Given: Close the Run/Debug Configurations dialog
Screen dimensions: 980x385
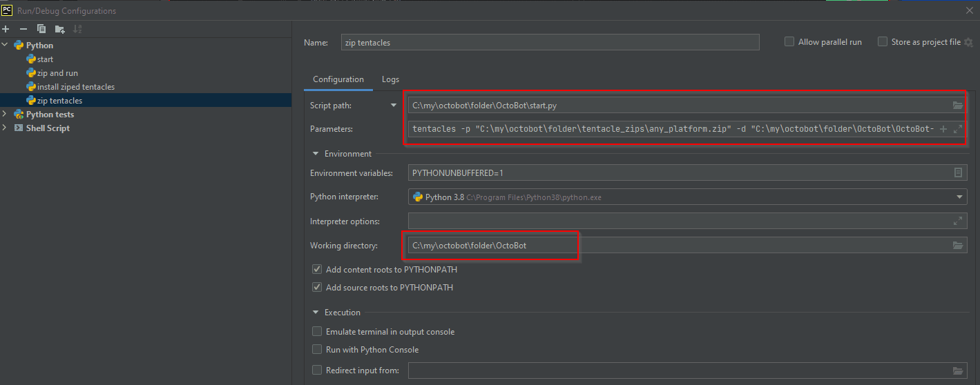Looking at the screenshot, I should pos(970,10).
